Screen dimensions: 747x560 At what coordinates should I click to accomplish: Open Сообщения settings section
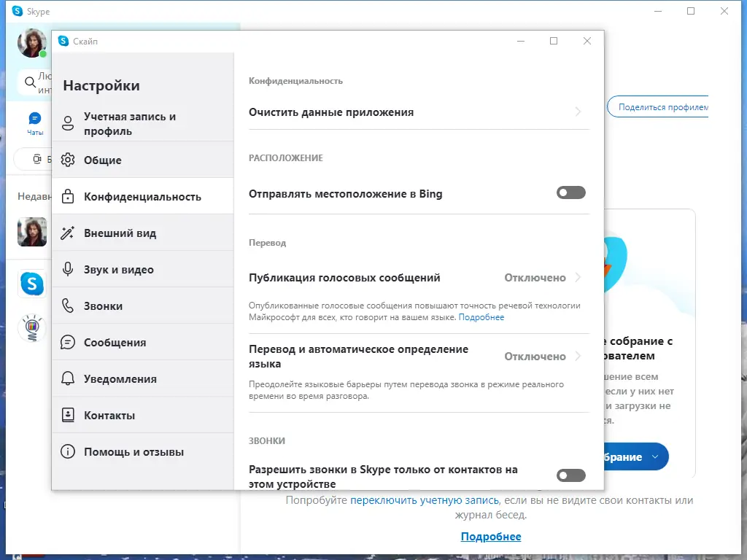[142, 343]
